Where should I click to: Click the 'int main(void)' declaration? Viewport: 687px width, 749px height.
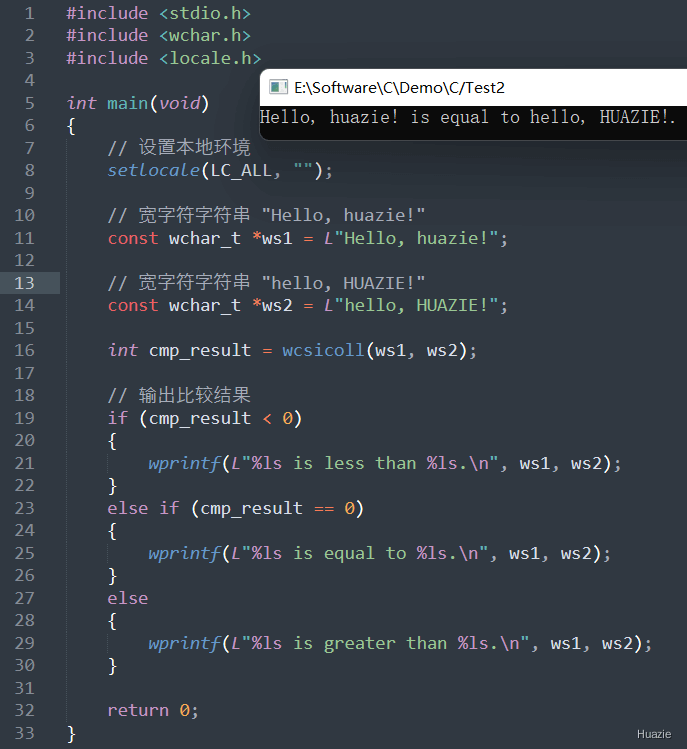coord(138,103)
